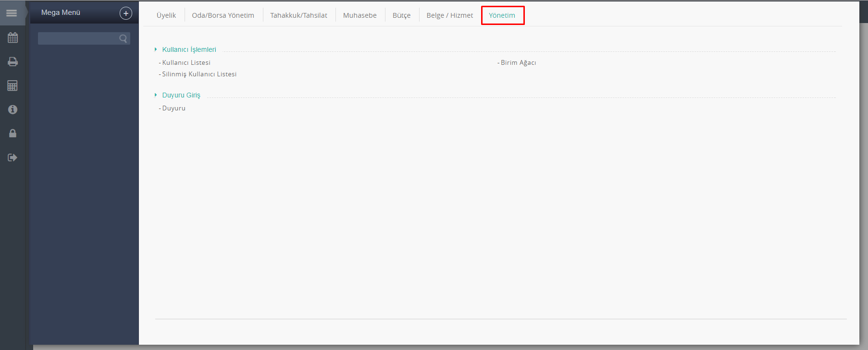868x350 pixels.
Task: Click the plus button beside Mega Menü
Action: [x=126, y=13]
